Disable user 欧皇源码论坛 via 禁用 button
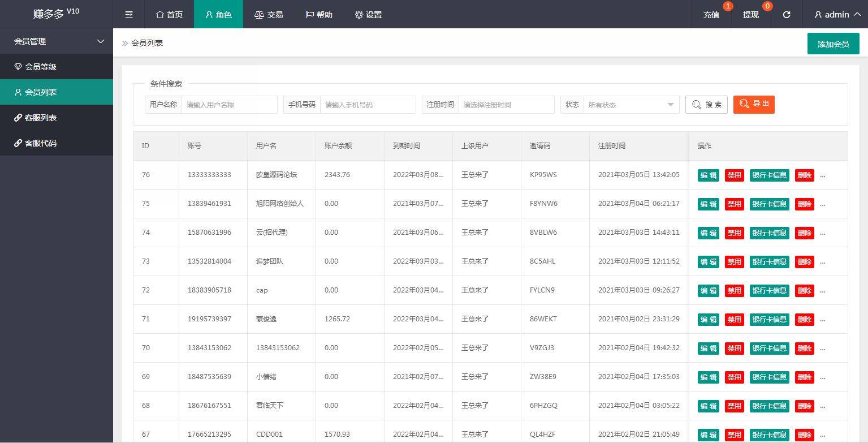 pyautogui.click(x=734, y=175)
